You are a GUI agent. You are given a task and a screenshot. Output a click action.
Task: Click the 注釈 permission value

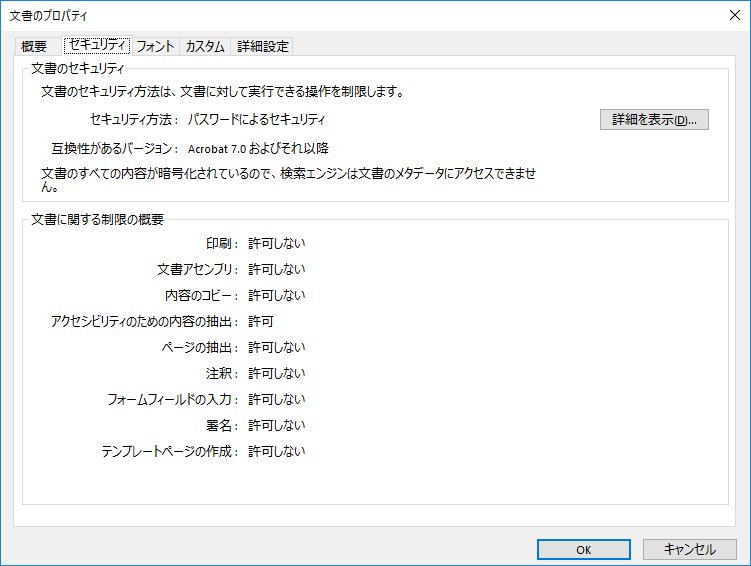(x=277, y=373)
